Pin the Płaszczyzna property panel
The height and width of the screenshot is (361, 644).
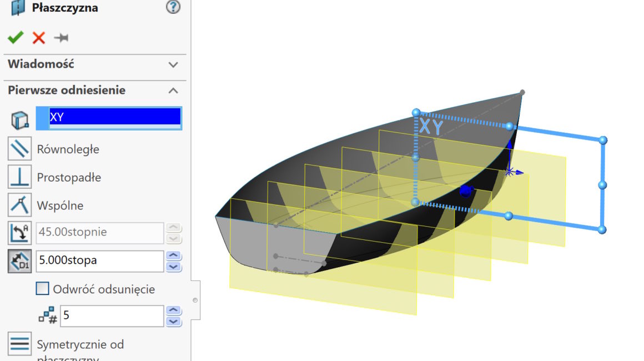(x=61, y=38)
